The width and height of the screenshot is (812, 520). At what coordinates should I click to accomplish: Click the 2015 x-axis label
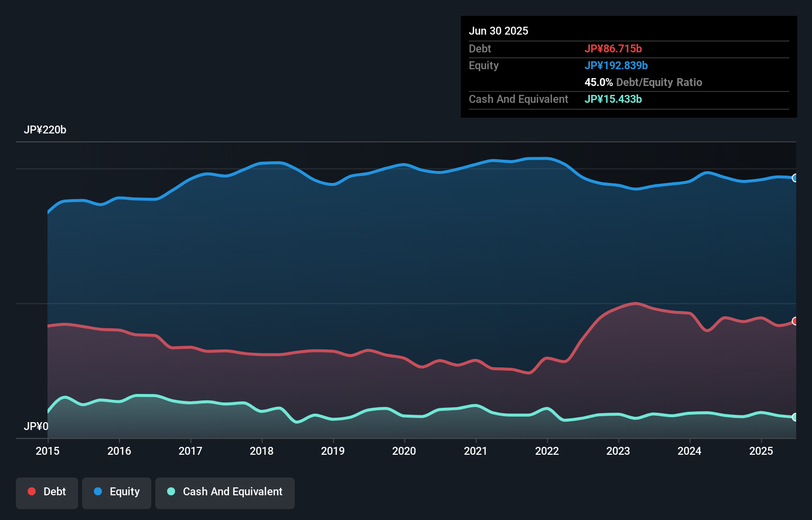click(47, 451)
